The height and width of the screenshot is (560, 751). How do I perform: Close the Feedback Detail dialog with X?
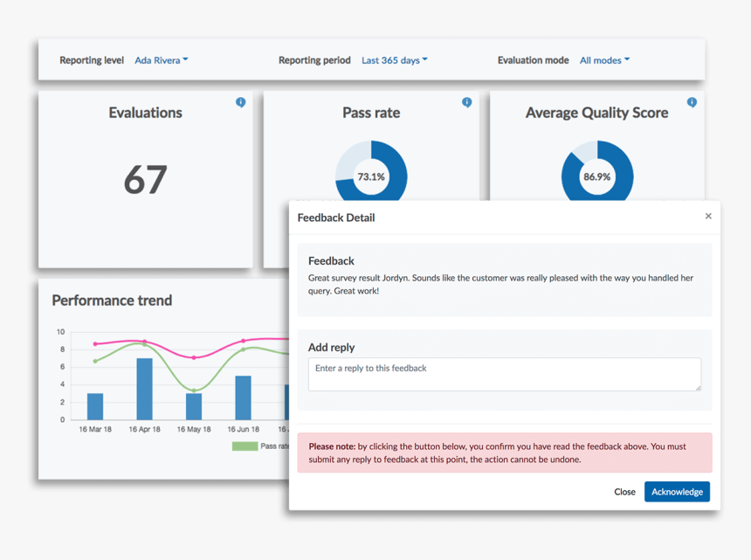(708, 216)
